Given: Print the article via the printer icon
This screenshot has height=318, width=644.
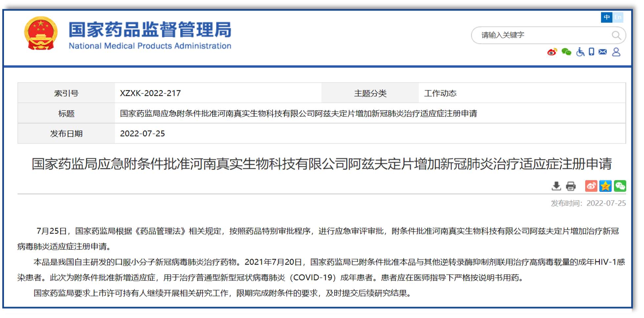Looking at the screenshot, I should pyautogui.click(x=570, y=186).
